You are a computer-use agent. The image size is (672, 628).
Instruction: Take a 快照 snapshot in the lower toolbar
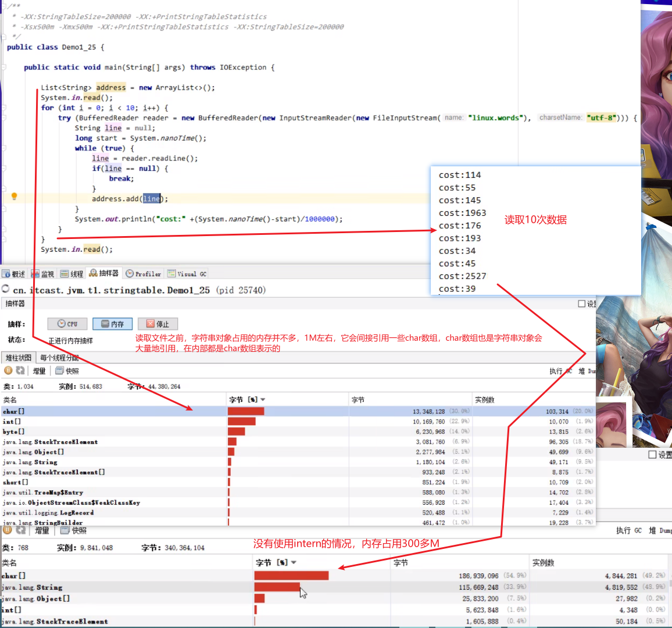[73, 530]
